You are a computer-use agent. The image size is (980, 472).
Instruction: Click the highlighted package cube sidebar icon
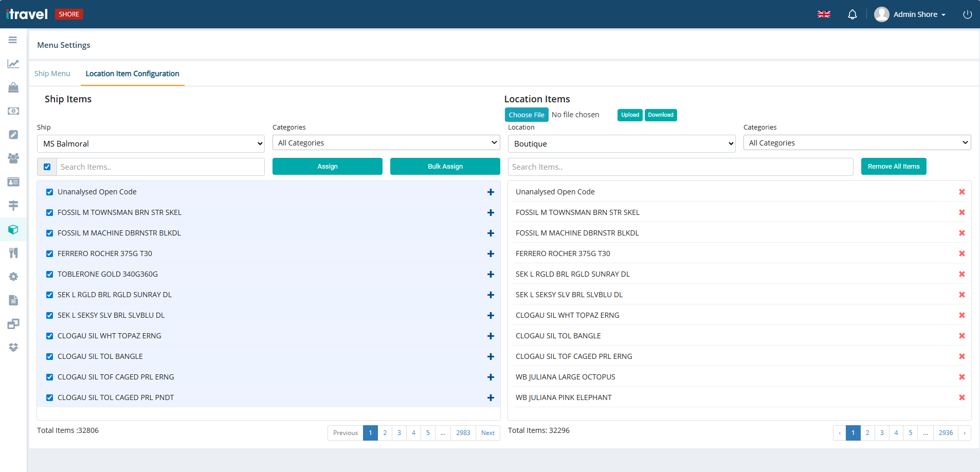pos(13,229)
